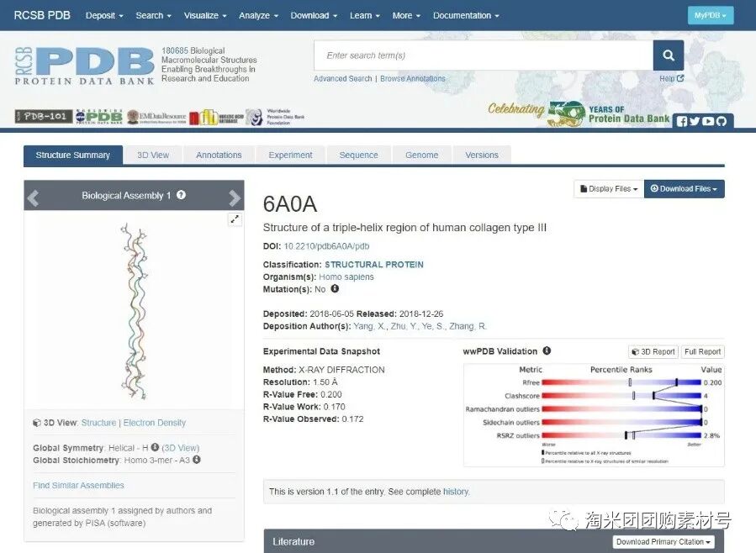756x553 pixels.
Task: Switch to the Versions tab
Action: pos(482,155)
